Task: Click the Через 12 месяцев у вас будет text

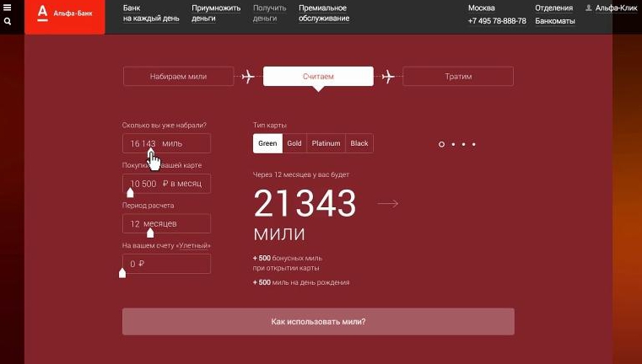Action: click(x=301, y=174)
